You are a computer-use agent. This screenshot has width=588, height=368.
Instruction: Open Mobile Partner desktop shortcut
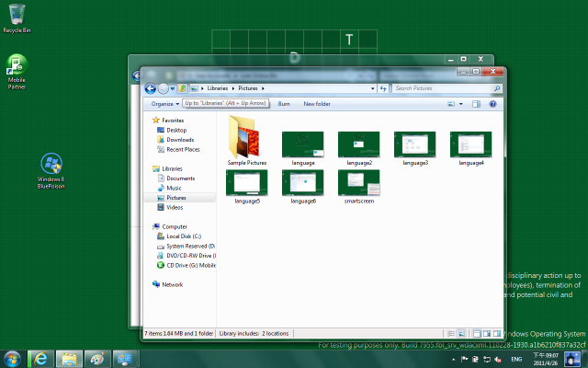click(x=17, y=72)
